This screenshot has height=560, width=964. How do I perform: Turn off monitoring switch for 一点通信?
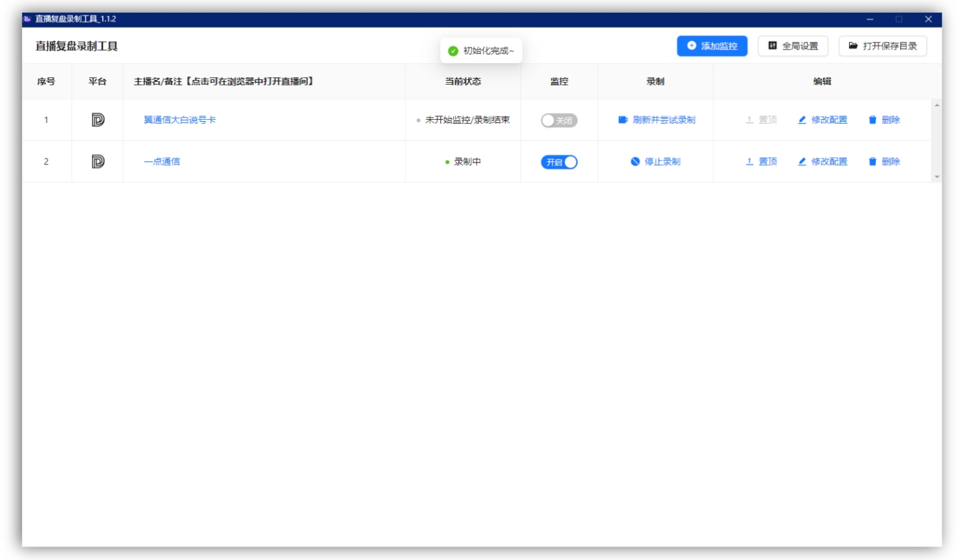559,162
